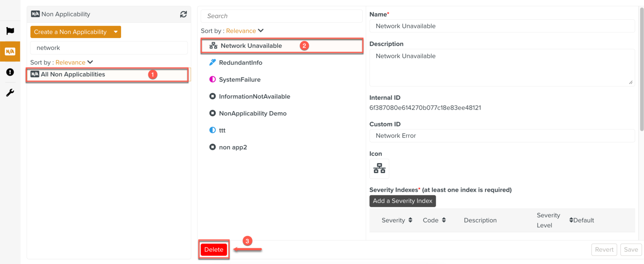The height and width of the screenshot is (264, 644).
Task: Click the Save button
Action: click(x=631, y=250)
